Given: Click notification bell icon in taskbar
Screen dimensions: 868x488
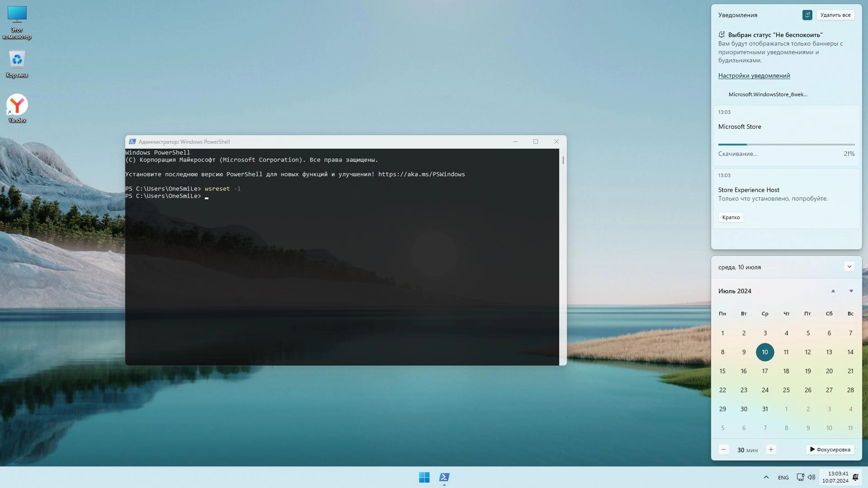Looking at the screenshot, I should (855, 477).
